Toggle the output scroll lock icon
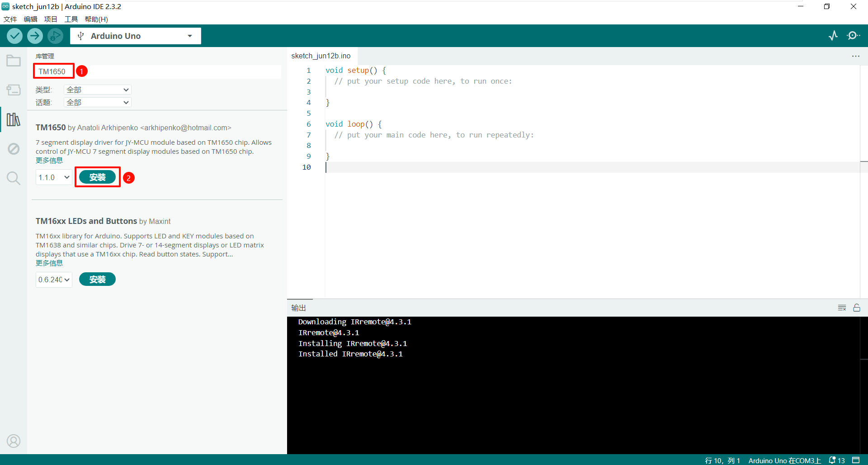The image size is (868, 465). [857, 308]
